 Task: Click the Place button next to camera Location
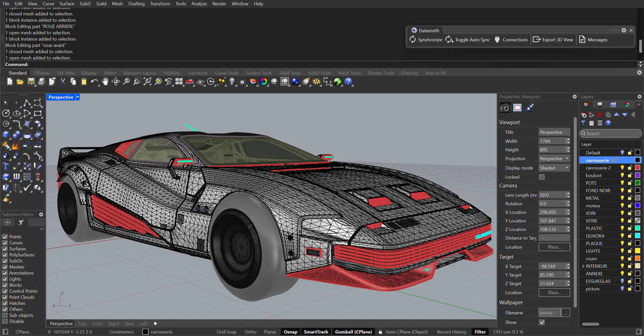[x=554, y=246]
